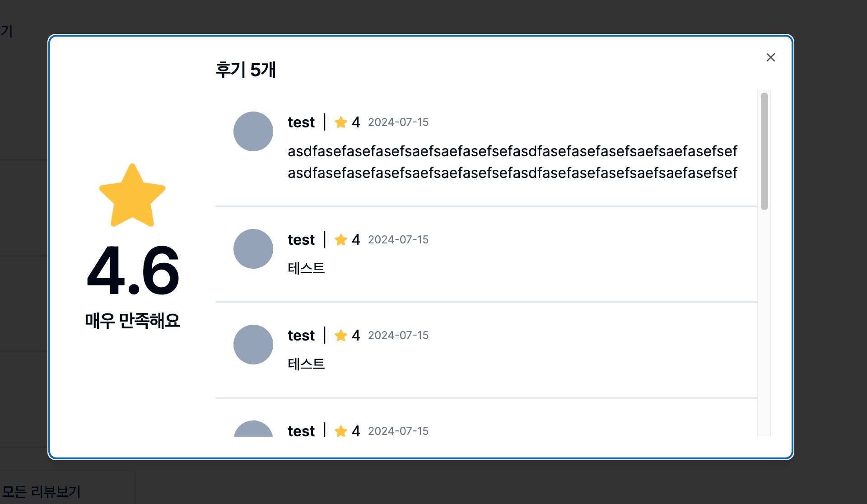Close the reviews modal with X
Image resolution: width=867 pixels, height=504 pixels.
770,57
